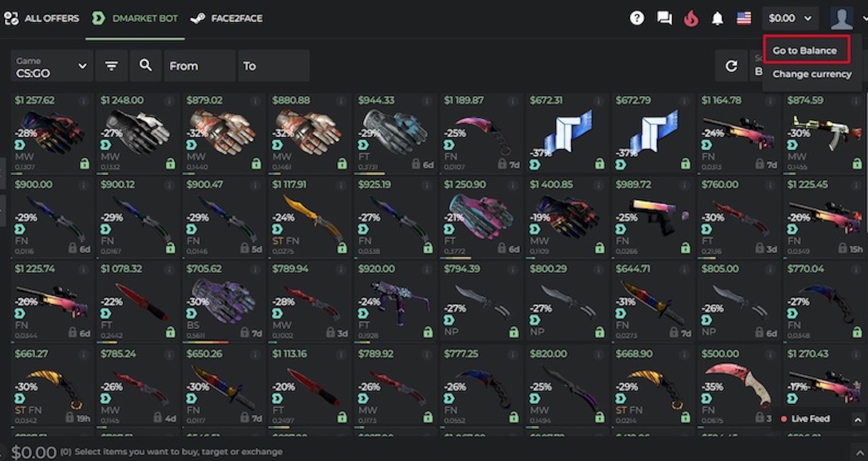
Task: Click the red flame hot deals icon
Action: click(691, 18)
